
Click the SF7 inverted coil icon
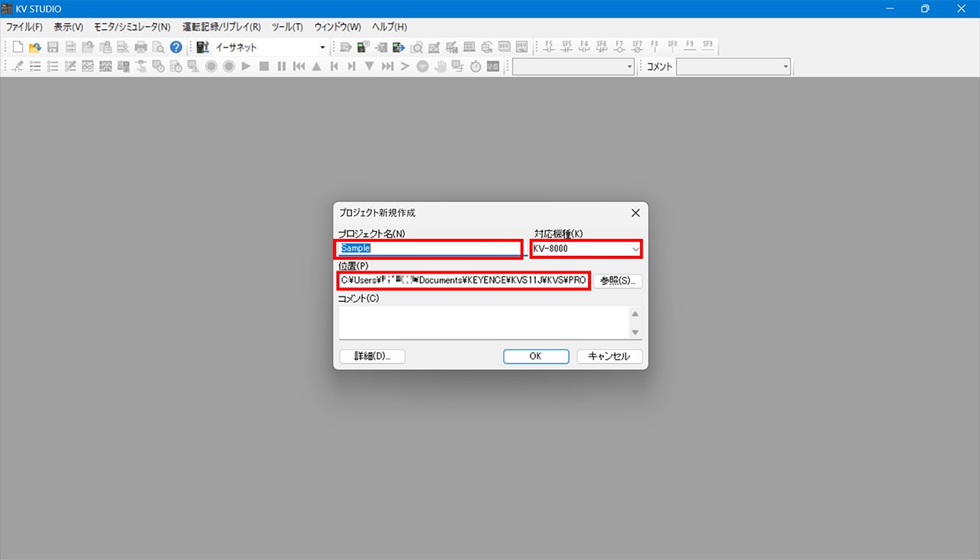[636, 47]
